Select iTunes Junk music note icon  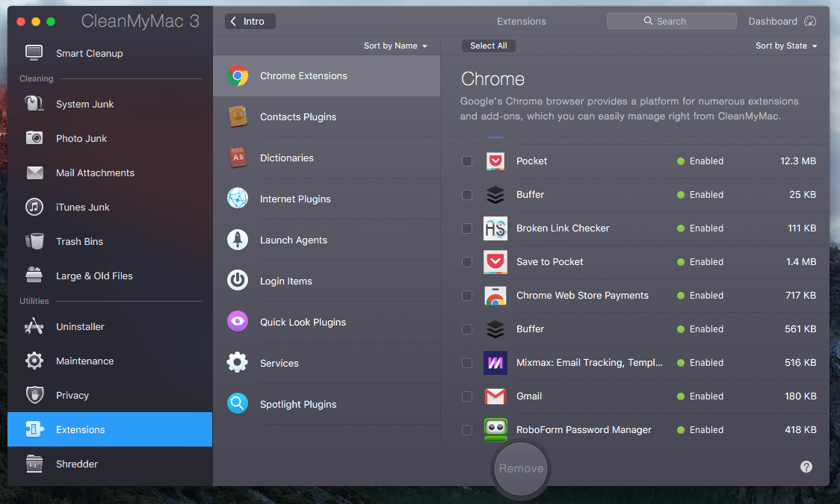click(x=34, y=207)
